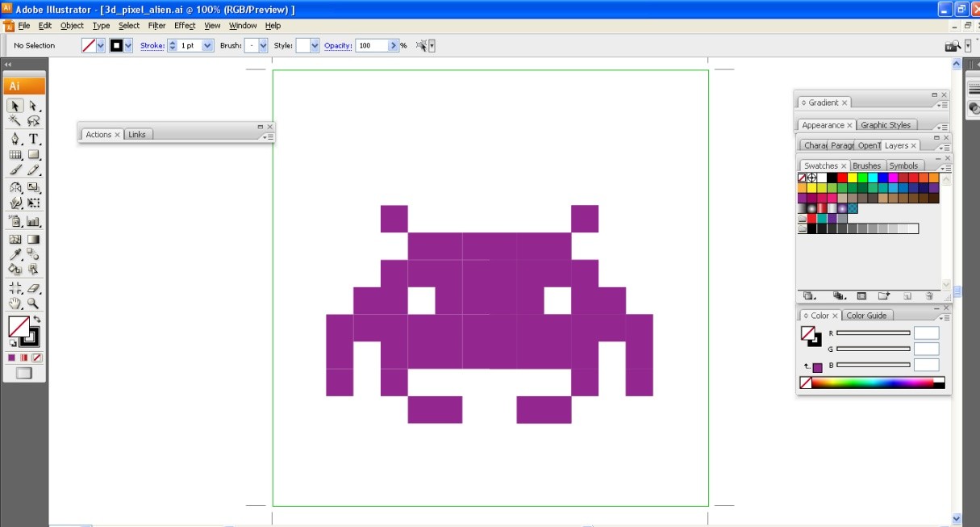The width and height of the screenshot is (980, 527).
Task: Switch to the Graphic Styles tab
Action: coord(886,125)
